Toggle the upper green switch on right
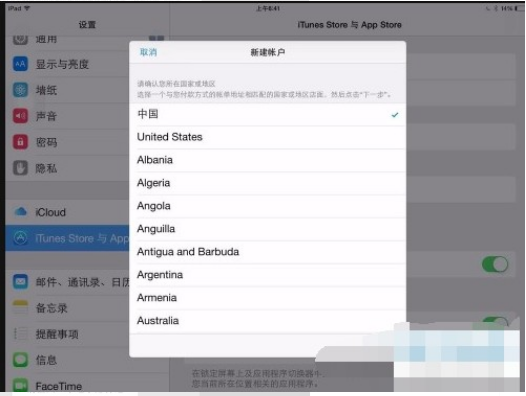Image resolution: width=526 pixels, height=396 pixels. tap(495, 264)
